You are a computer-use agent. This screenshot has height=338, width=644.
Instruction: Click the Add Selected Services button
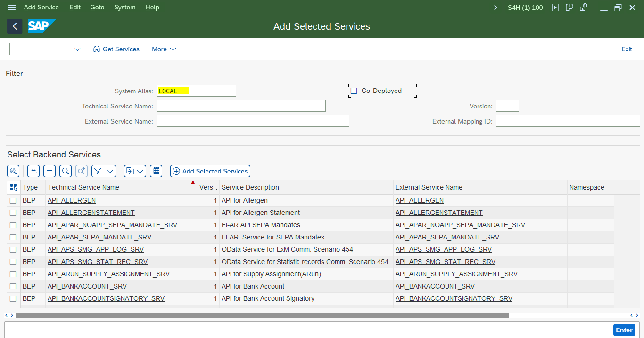pos(210,171)
